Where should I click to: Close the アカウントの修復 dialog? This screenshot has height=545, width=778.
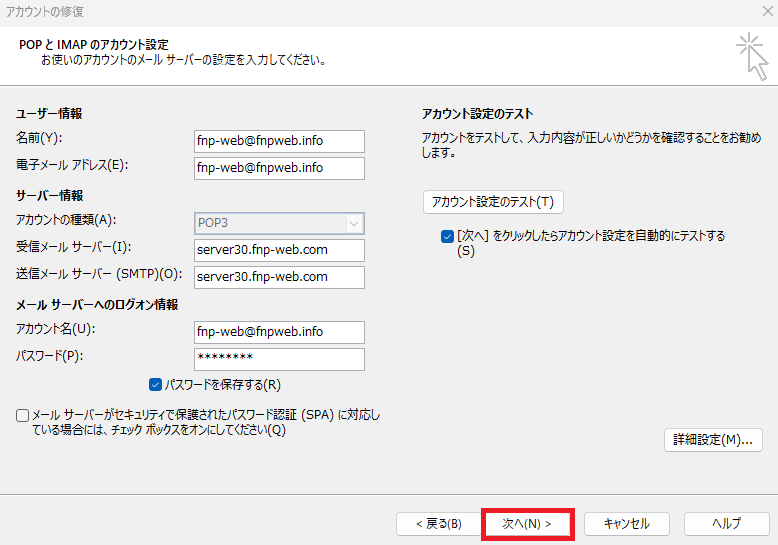[x=767, y=11]
